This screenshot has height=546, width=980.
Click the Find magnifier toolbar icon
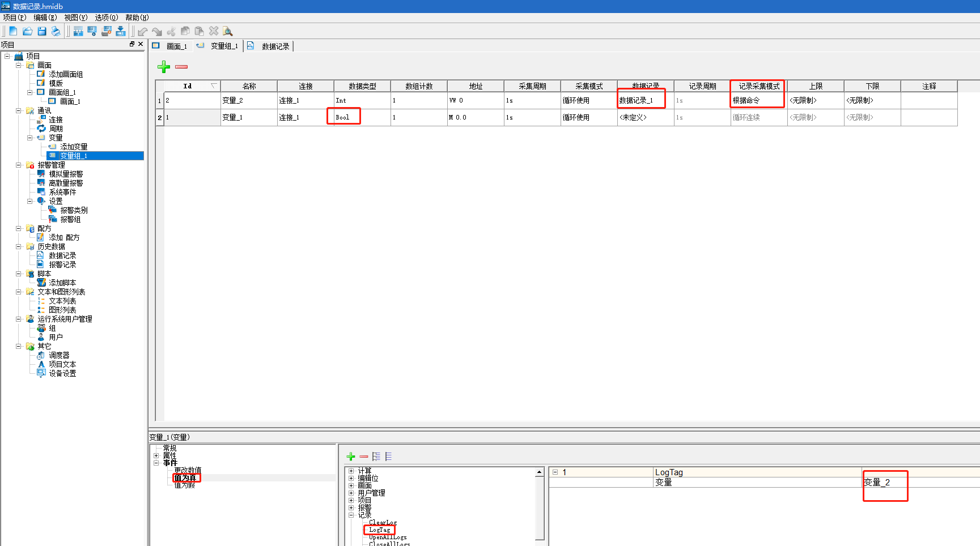[228, 31]
